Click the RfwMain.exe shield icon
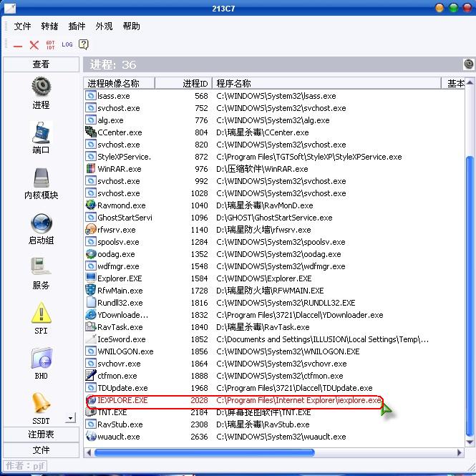 (x=90, y=290)
